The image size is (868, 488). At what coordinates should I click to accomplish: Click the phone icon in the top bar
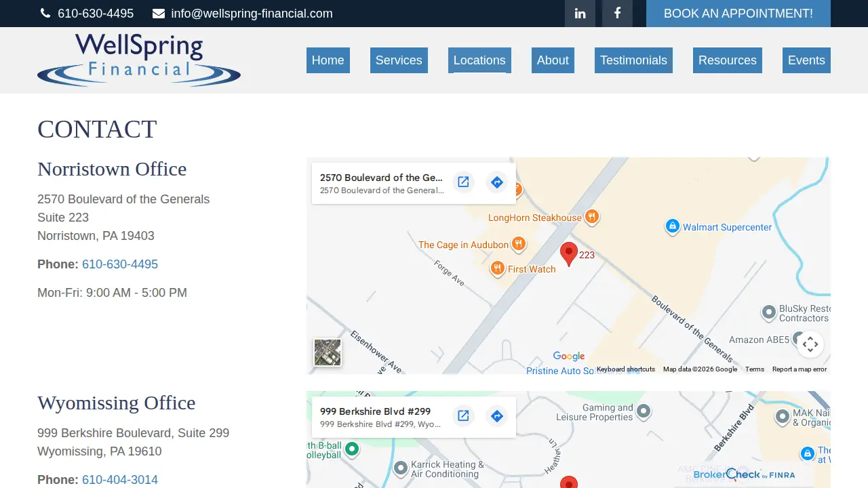(x=45, y=14)
